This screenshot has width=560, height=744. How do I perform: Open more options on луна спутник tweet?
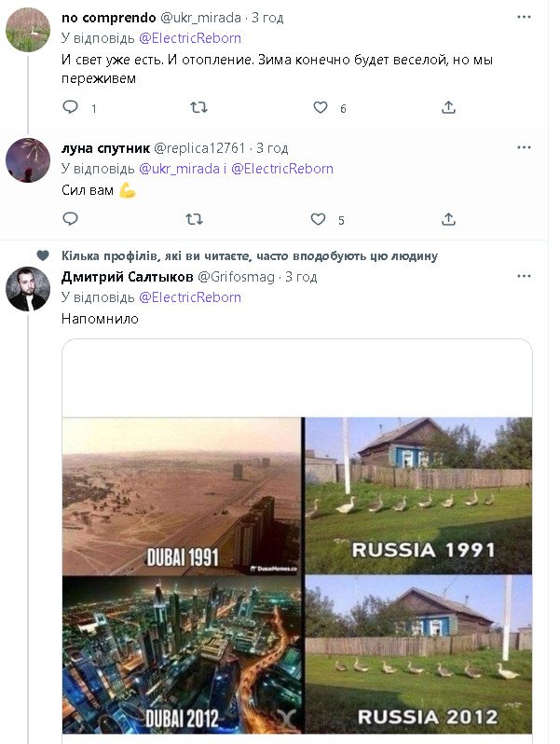pyautogui.click(x=524, y=147)
